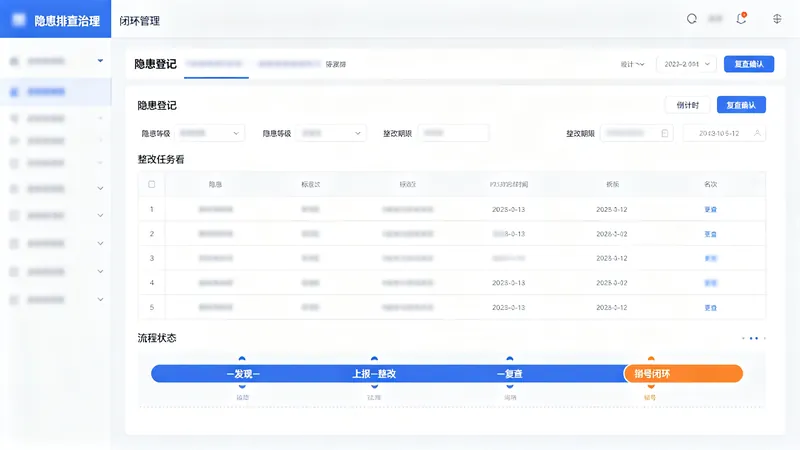Click the circular refresh icon in header
This screenshot has width=800, height=450.
point(691,19)
